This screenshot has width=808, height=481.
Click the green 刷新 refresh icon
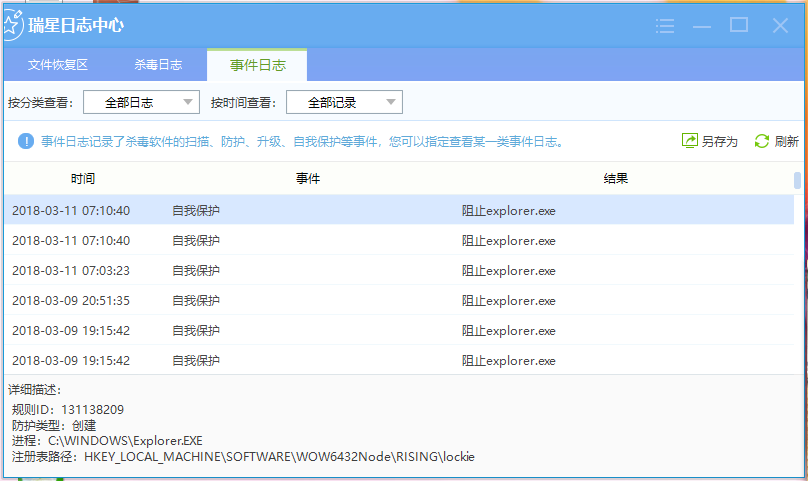point(762,141)
